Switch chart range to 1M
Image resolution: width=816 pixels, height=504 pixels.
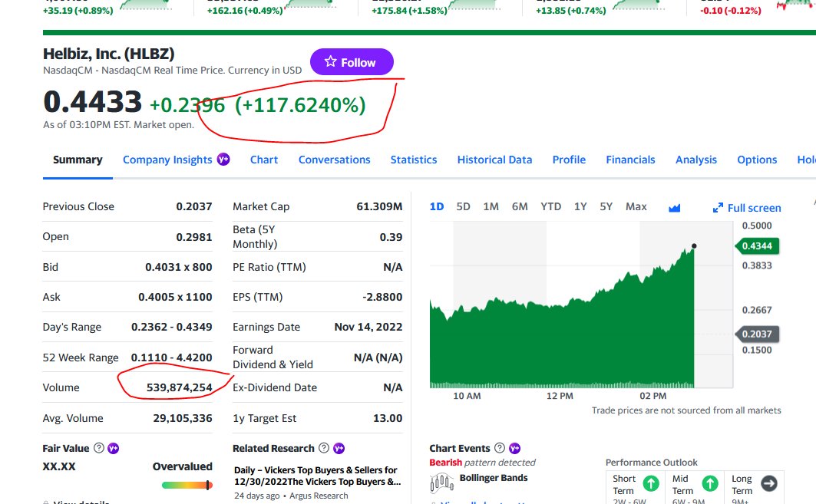[x=491, y=206]
